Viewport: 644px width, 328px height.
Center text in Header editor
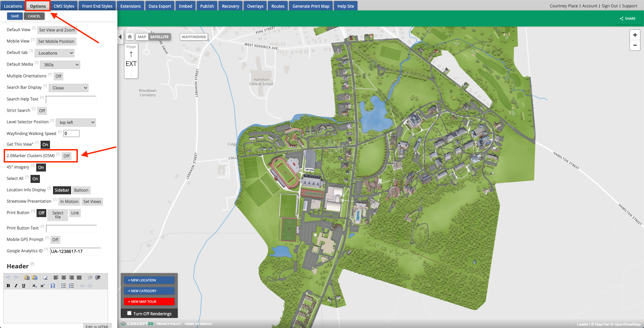(64, 277)
